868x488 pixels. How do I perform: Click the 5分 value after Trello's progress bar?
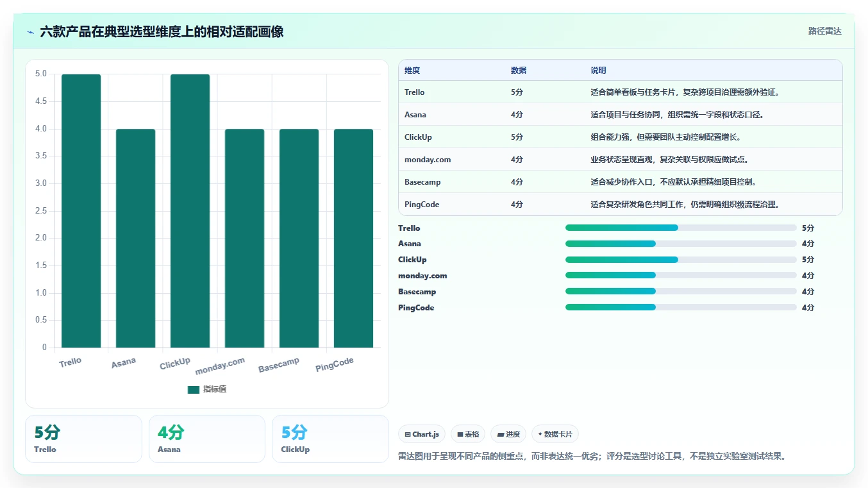[808, 228]
